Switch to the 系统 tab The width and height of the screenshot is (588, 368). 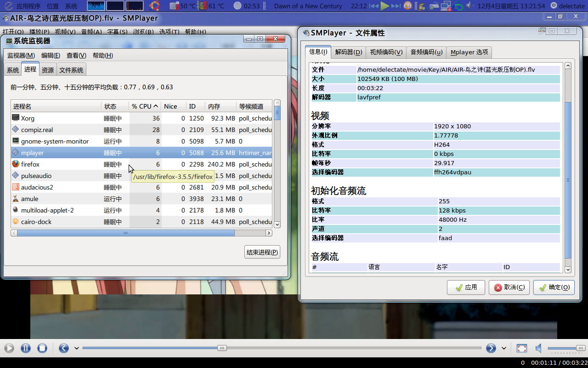coord(13,70)
